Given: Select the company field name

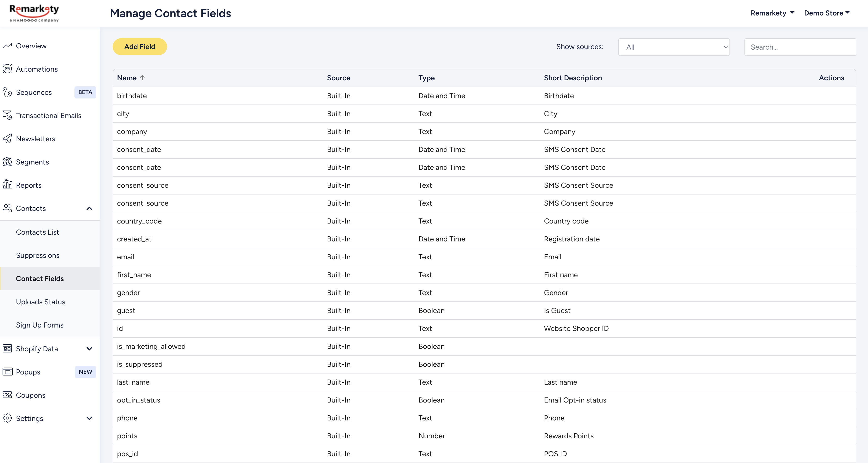Looking at the screenshot, I should [x=132, y=132].
